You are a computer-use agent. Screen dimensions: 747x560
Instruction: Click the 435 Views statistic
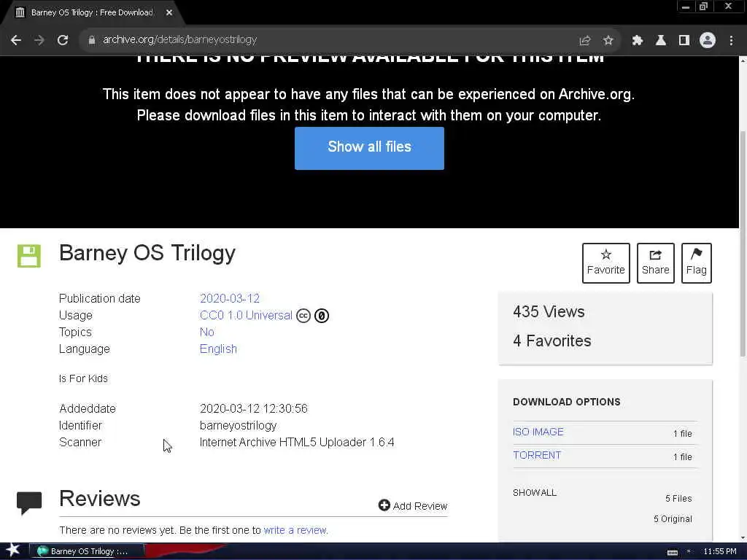click(x=549, y=312)
